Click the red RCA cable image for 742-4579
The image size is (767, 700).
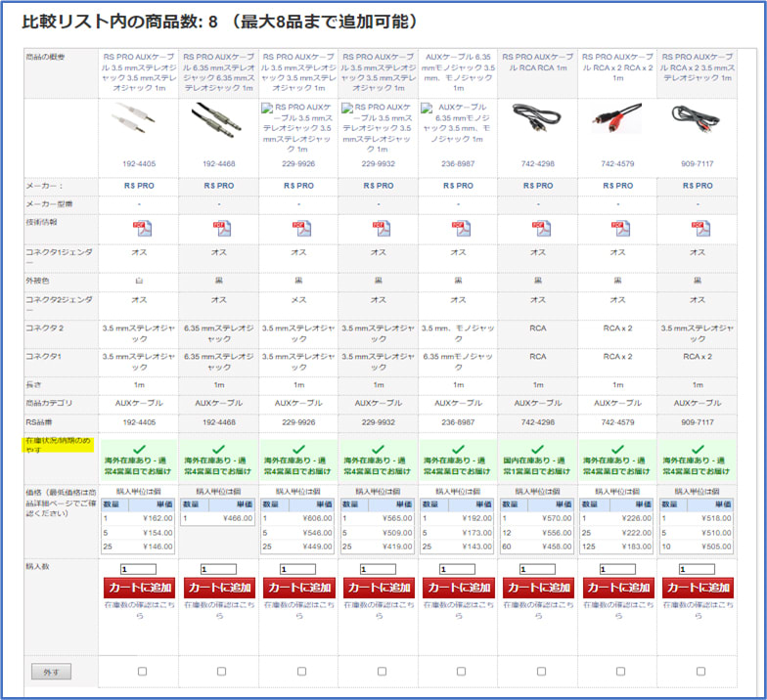click(x=616, y=117)
